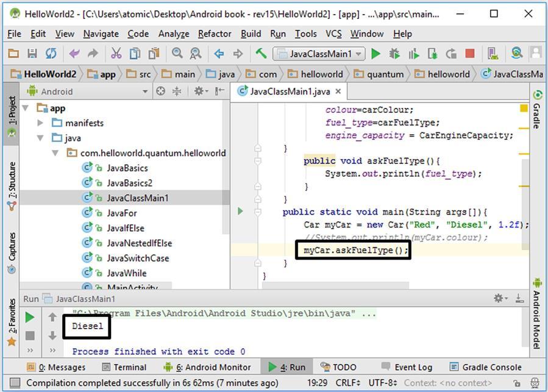Collapse all nodes in the Project panel
The image size is (548, 392).
[177, 91]
